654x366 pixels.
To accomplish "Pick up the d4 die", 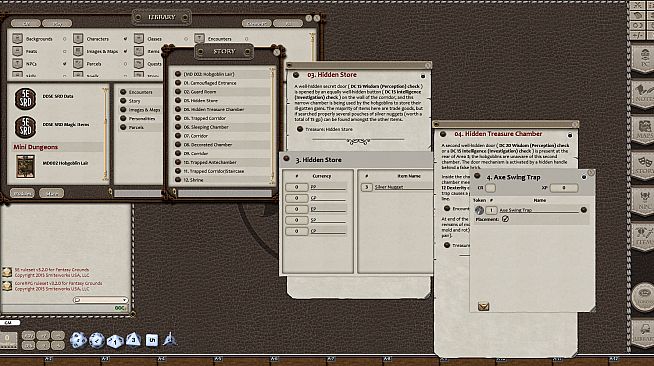I will (x=169, y=339).
